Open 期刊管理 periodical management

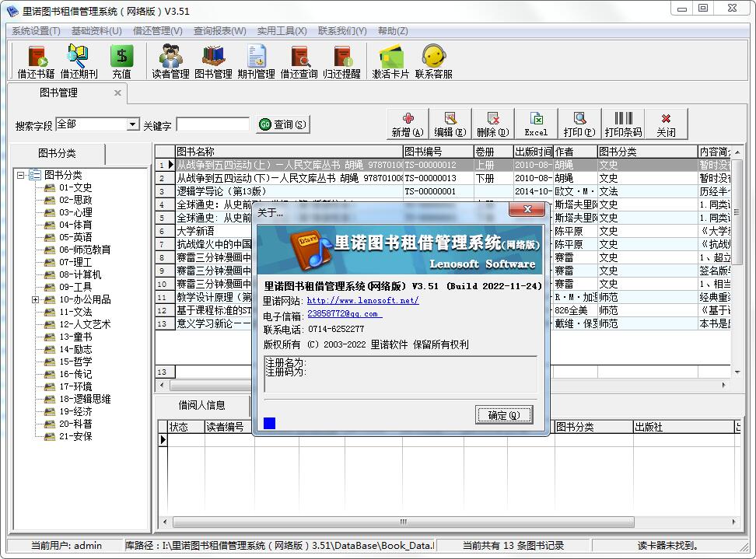click(256, 61)
